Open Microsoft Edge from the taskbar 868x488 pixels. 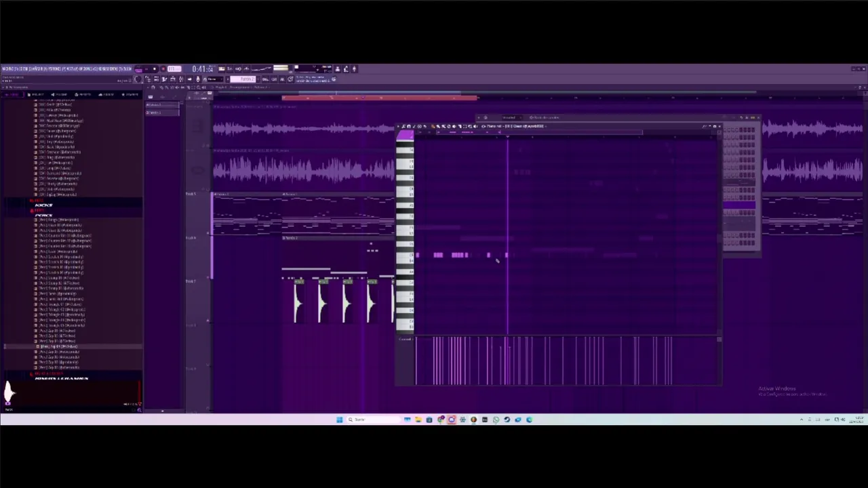click(529, 420)
